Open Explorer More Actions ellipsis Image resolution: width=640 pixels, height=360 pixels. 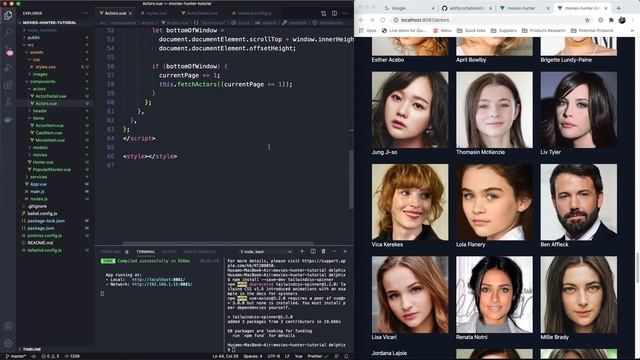85,13
